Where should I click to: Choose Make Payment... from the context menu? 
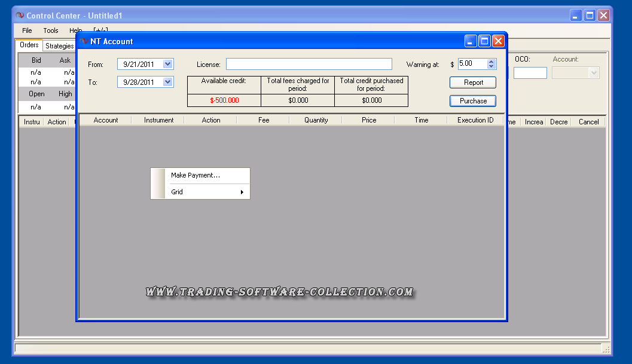point(196,175)
